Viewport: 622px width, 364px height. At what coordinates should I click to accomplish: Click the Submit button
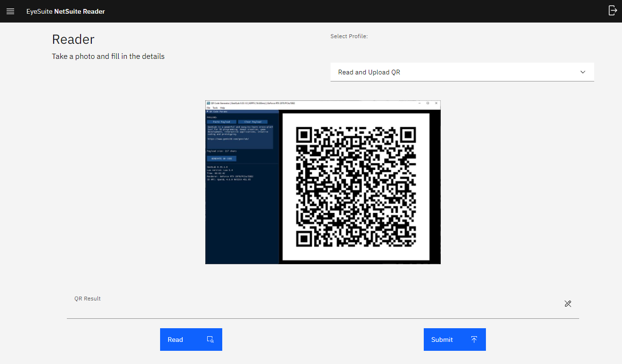pos(455,340)
